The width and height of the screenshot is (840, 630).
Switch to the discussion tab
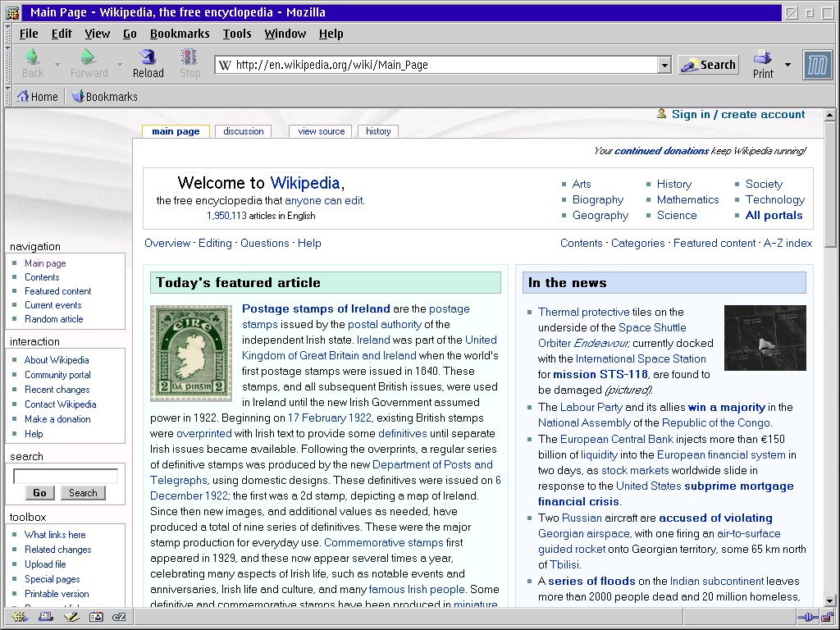pyautogui.click(x=243, y=131)
